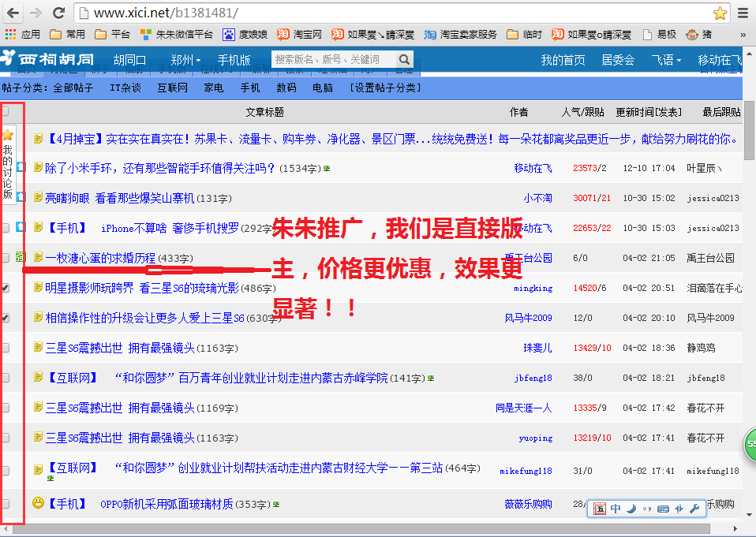Click the 搜索版名 search field
756x537 pixels.
pyautogui.click(x=334, y=60)
